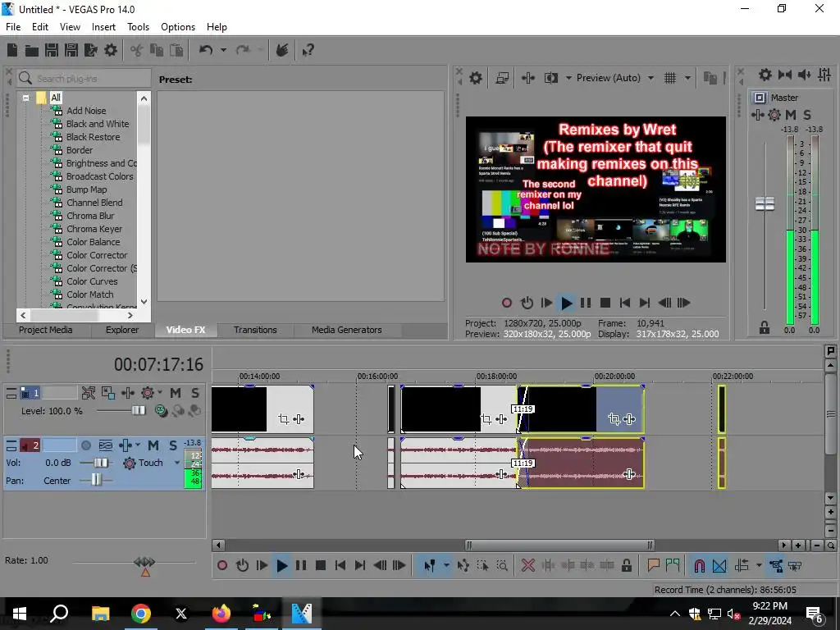
Task: Open Project Properties gear in the main toolbar
Action: pos(111,50)
